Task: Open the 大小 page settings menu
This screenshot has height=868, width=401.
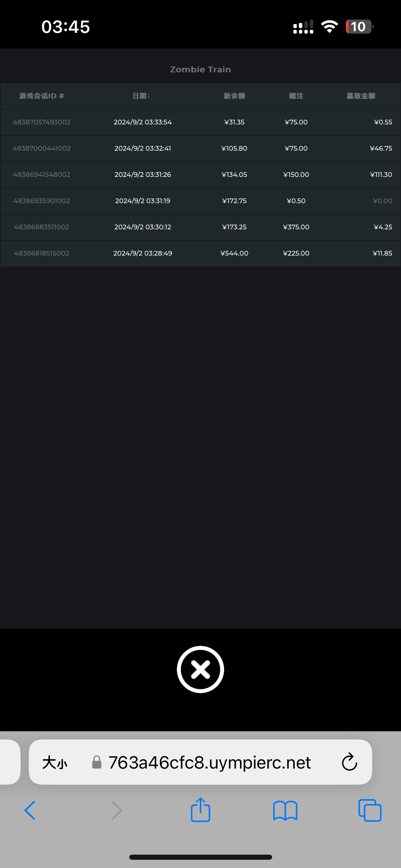Action: click(x=55, y=763)
